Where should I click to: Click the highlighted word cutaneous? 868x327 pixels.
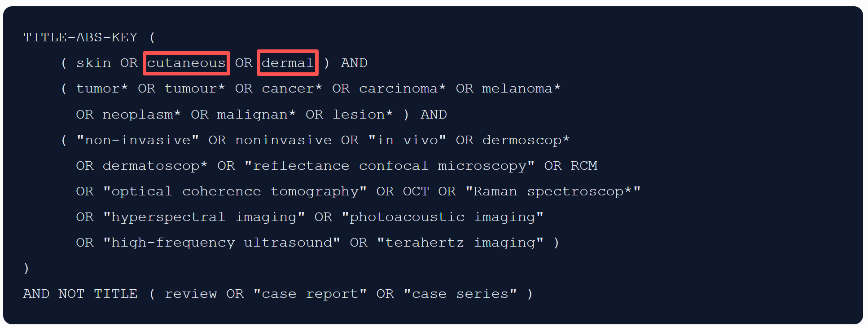coord(186,63)
